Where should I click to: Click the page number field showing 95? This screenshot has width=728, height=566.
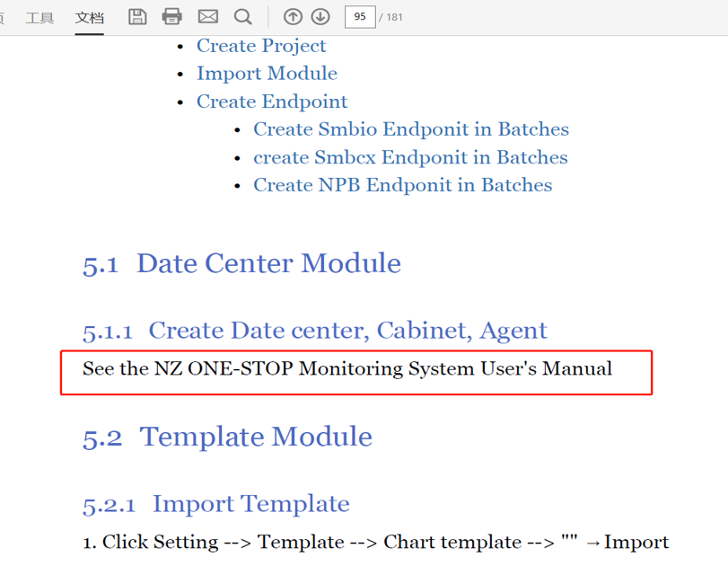(359, 16)
